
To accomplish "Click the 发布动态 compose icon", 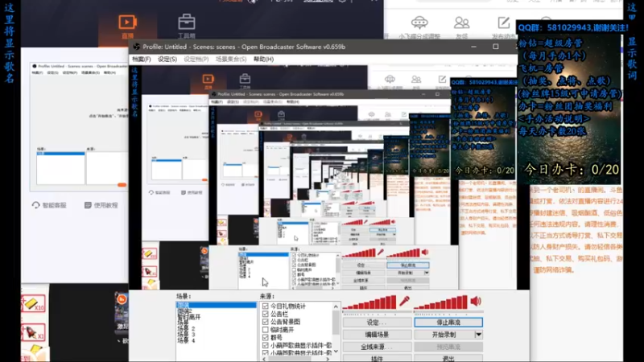I will point(504,23).
